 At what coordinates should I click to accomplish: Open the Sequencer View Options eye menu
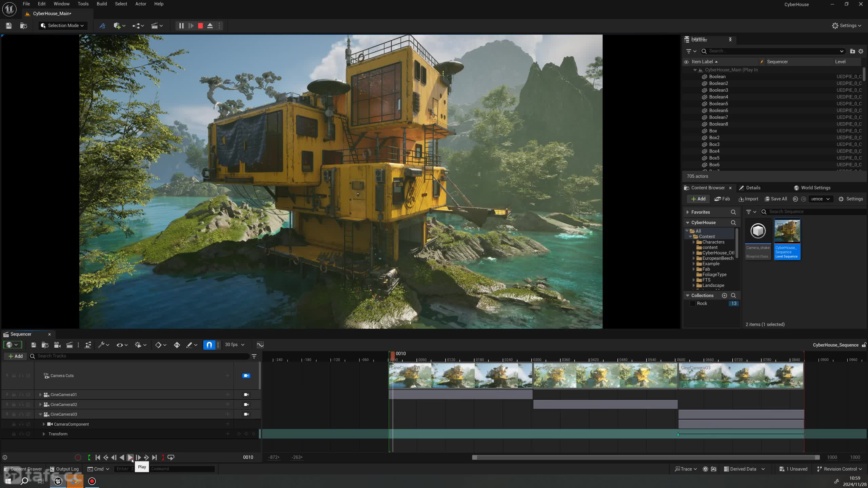(x=122, y=345)
